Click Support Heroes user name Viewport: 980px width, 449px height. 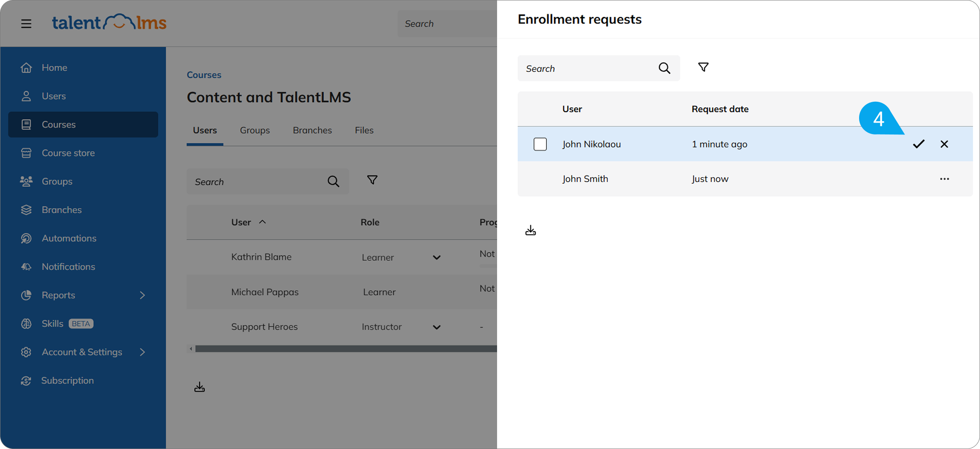(264, 327)
